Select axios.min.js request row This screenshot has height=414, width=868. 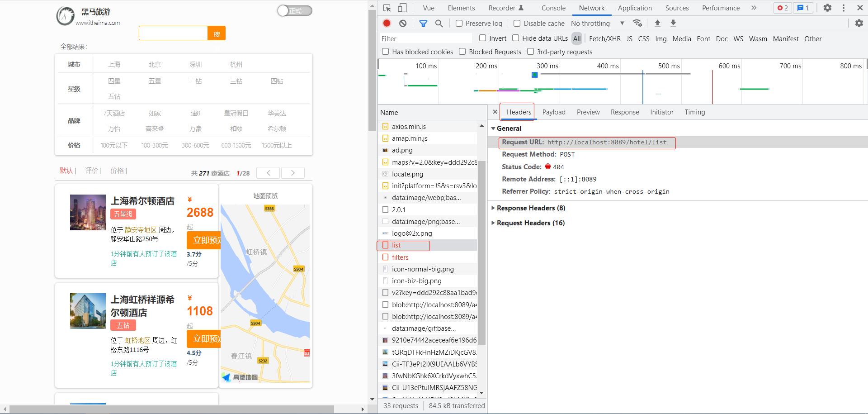click(427, 127)
